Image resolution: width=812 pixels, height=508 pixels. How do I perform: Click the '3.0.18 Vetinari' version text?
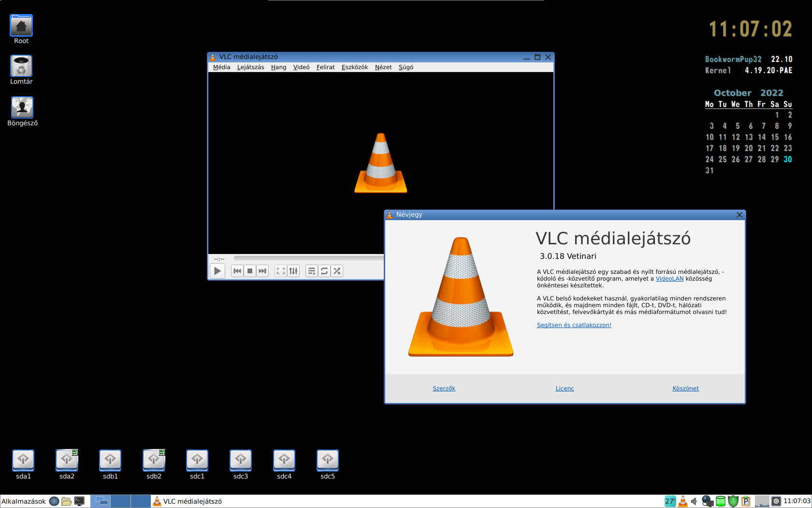(568, 256)
